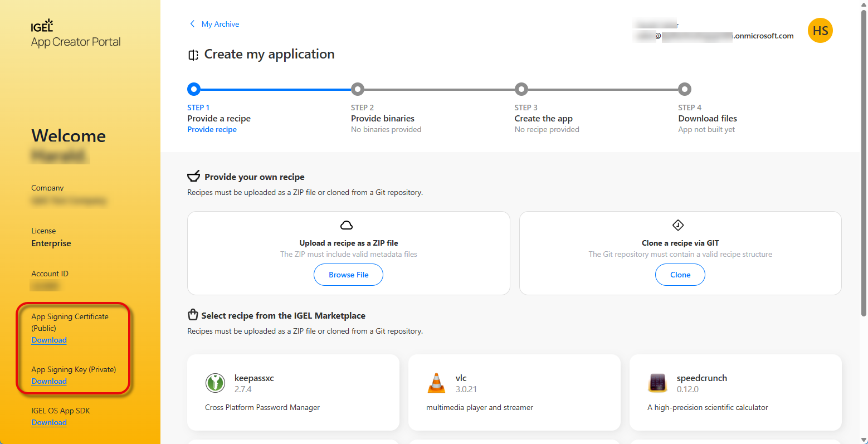868x444 pixels.
Task: Click the keepassxc app icon
Action: click(215, 383)
